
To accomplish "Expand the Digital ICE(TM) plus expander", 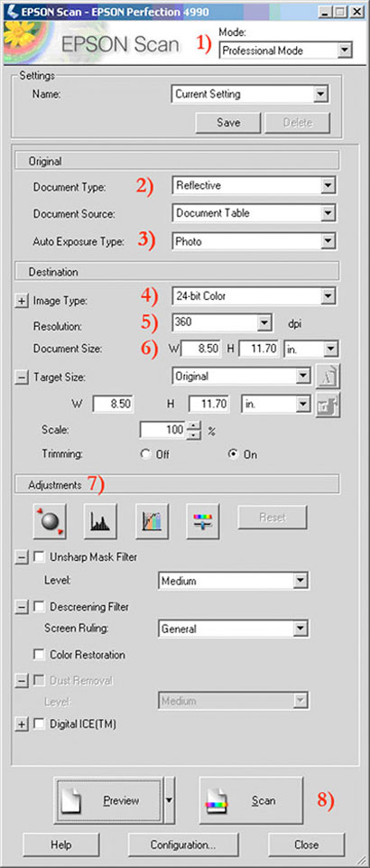I will click(21, 724).
